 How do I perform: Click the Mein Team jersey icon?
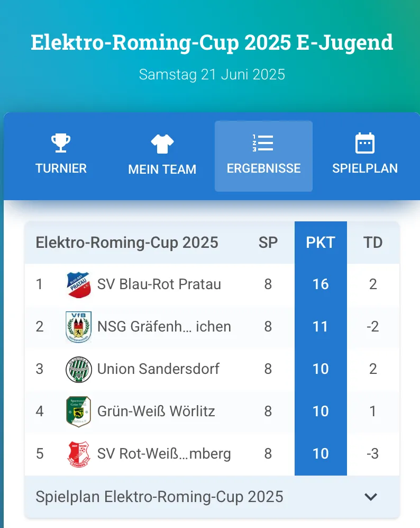coord(162,143)
